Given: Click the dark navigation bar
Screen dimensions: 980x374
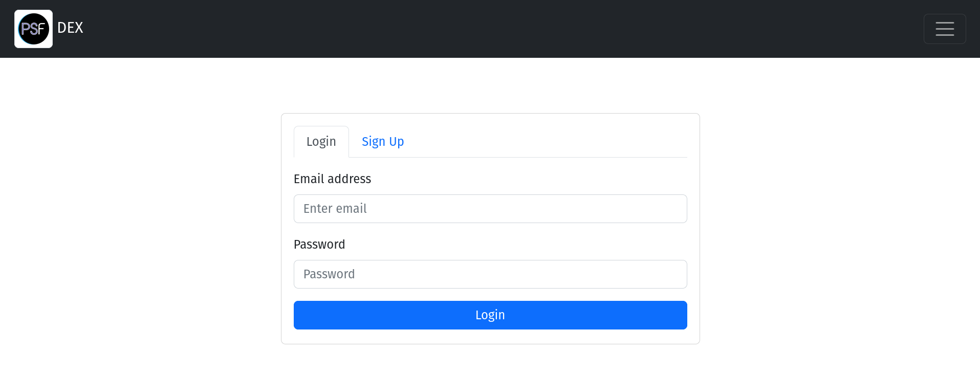Looking at the screenshot, I should coord(461,29).
